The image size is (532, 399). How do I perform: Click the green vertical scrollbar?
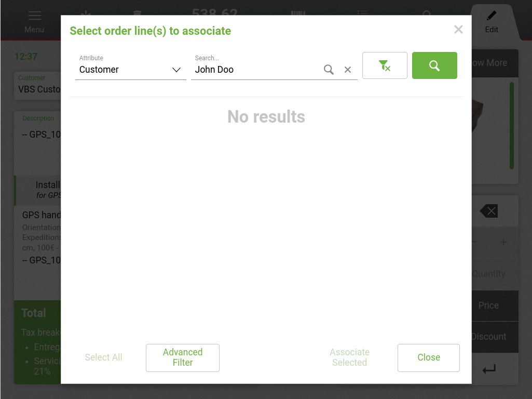[512, 125]
